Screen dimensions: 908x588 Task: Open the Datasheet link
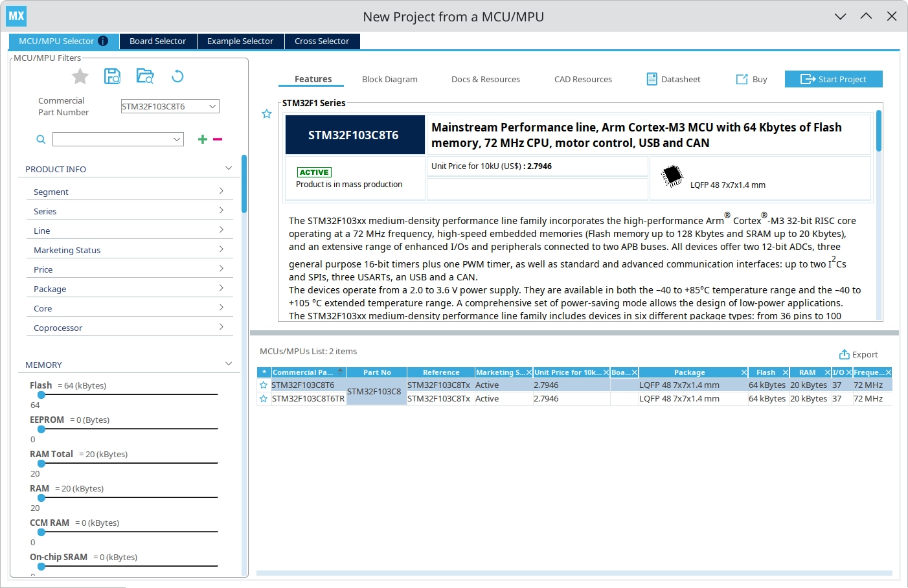tap(674, 79)
